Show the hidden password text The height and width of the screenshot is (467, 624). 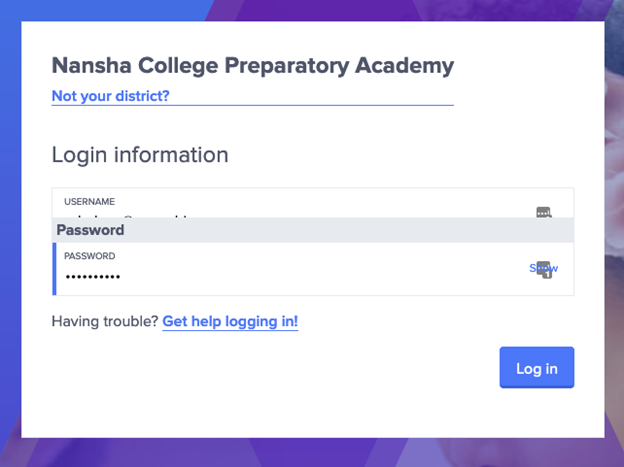click(535, 268)
